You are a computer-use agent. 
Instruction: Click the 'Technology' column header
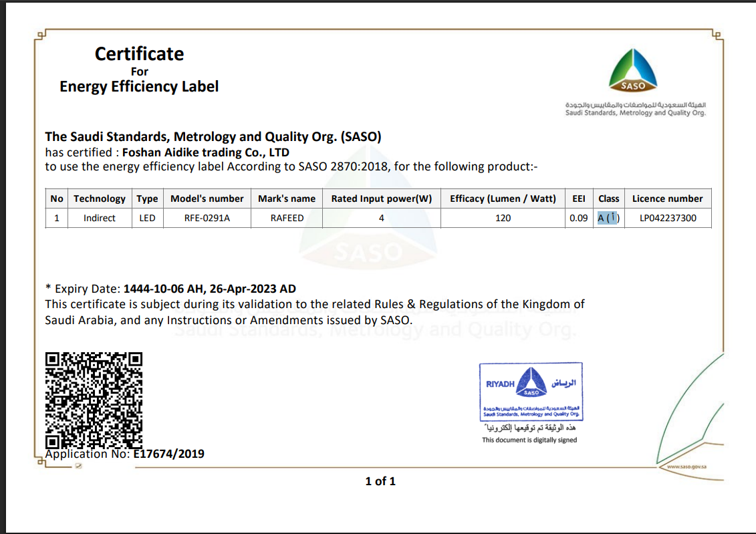[100, 198]
